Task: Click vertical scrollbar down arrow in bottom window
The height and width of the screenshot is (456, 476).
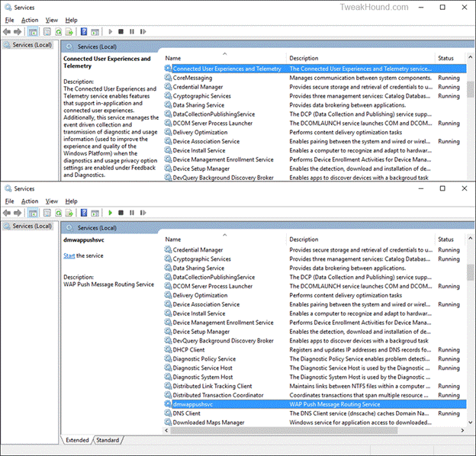Action: pyautogui.click(x=470, y=422)
